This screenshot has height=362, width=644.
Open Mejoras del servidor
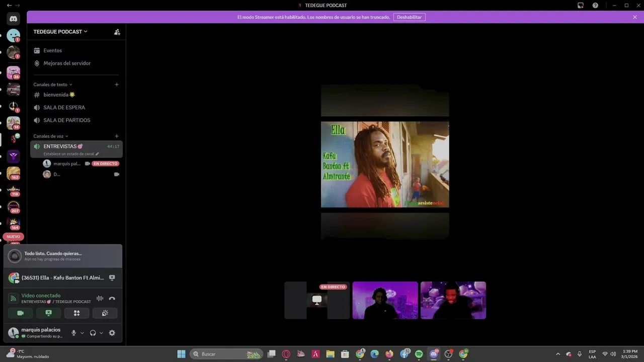(x=67, y=63)
